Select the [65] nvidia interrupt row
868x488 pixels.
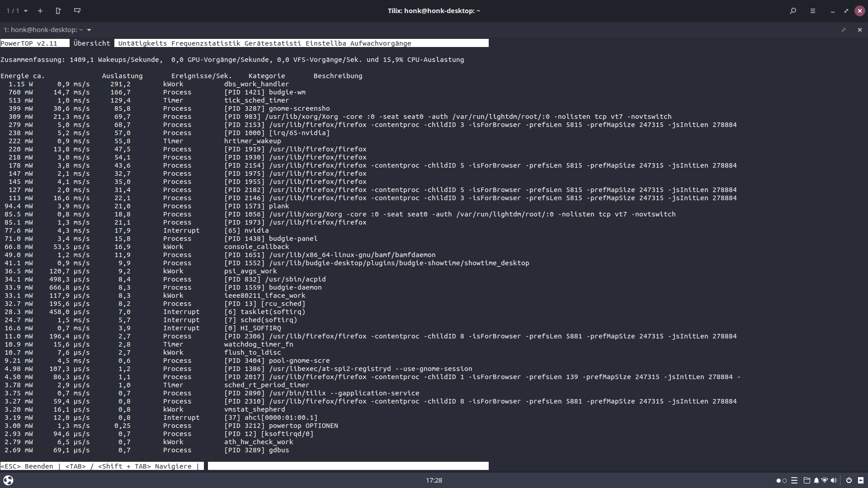135,230
